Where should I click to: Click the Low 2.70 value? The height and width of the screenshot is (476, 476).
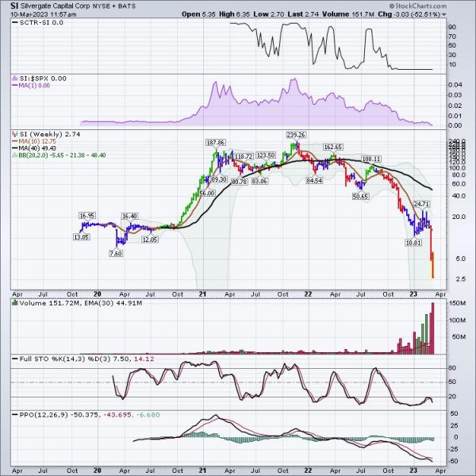[269, 14]
